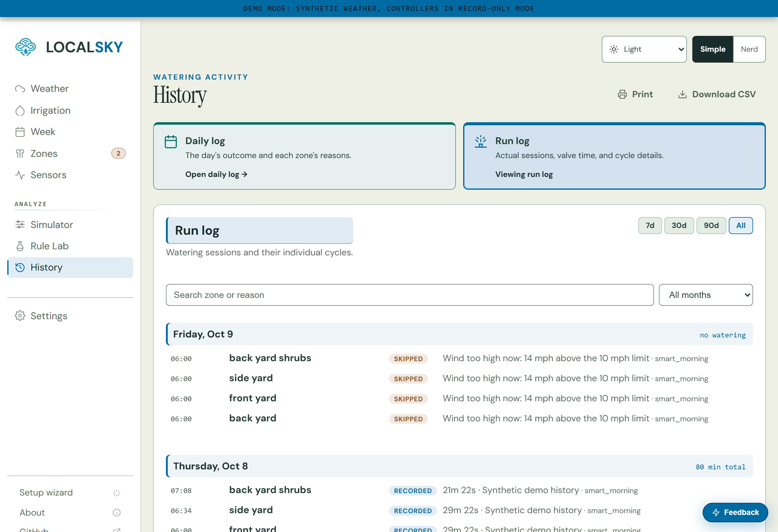The image size is (778, 532).
Task: Click the Zones badge showing 2
Action: coord(118,153)
